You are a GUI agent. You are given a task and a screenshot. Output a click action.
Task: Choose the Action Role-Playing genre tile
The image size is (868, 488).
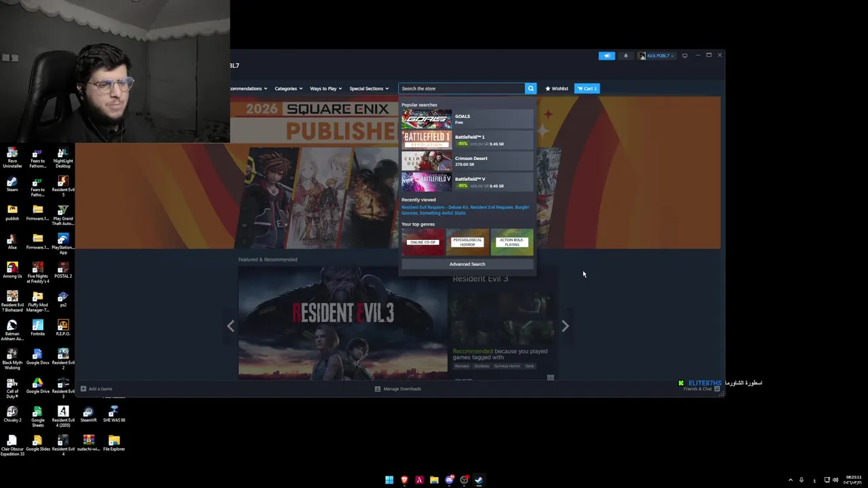pos(512,243)
